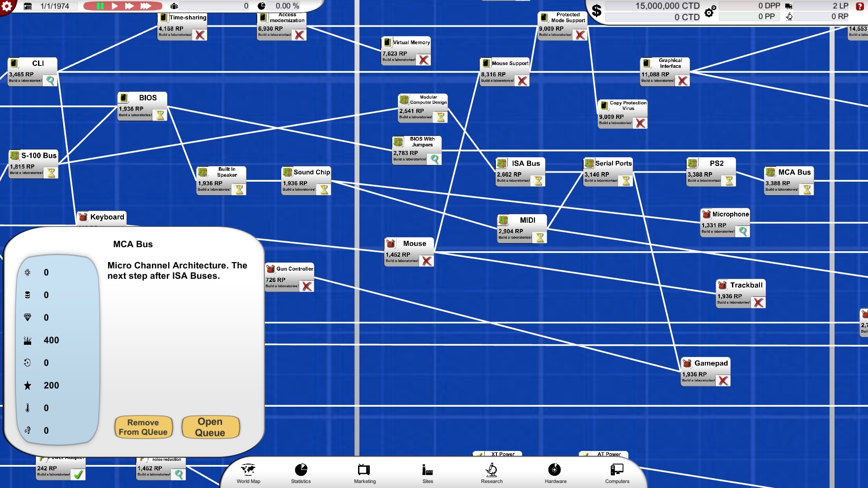Screen dimensions: 868x488
Task: Click the red help question mark icon
Action: 859,6
